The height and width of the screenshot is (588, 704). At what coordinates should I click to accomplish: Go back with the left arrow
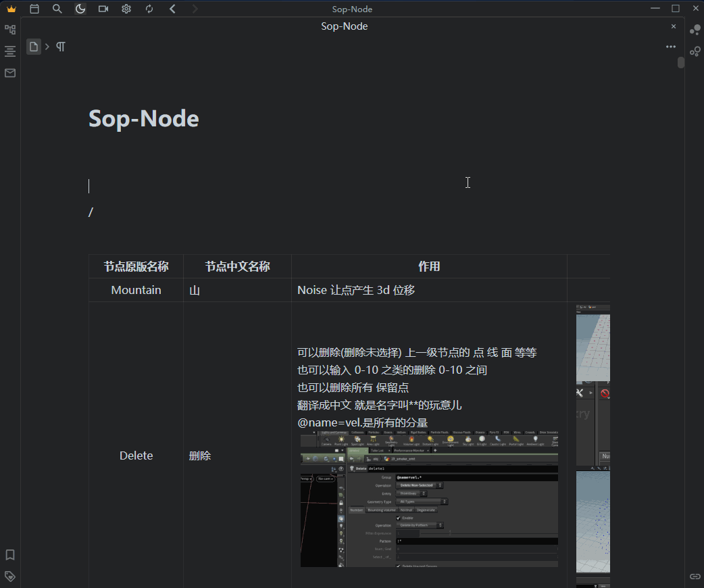172,9
